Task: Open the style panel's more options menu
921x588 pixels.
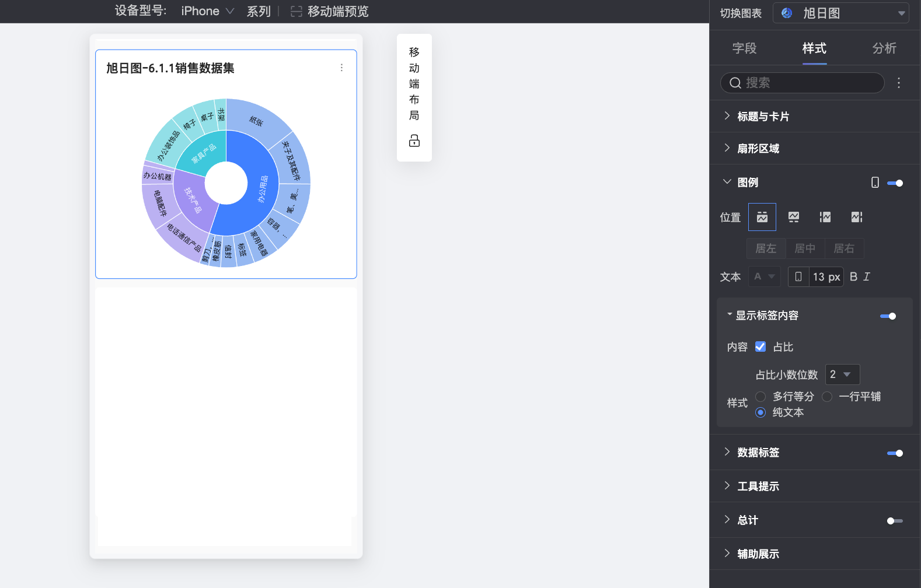Action: [x=899, y=83]
